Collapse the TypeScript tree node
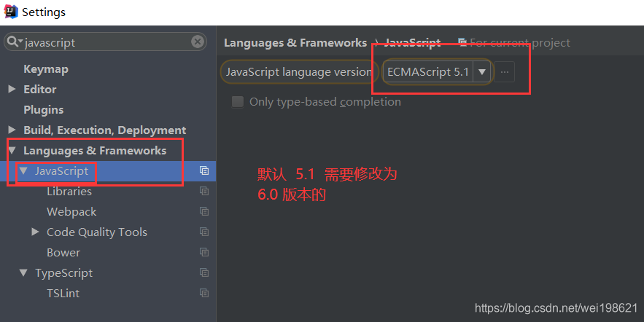The height and width of the screenshot is (322, 644). (23, 272)
